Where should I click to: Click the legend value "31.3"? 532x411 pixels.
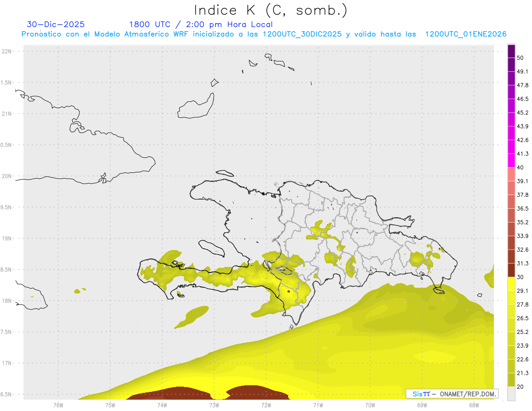523,263
